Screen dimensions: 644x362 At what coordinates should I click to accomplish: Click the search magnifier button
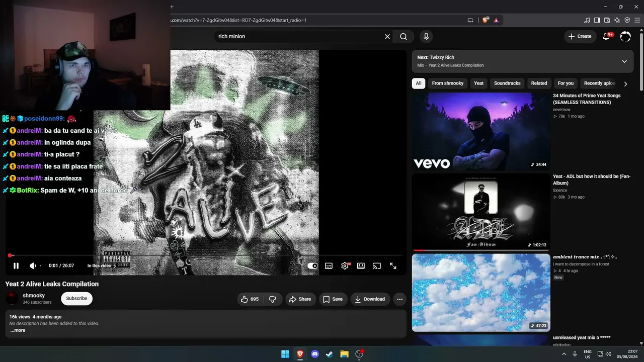pyautogui.click(x=404, y=36)
